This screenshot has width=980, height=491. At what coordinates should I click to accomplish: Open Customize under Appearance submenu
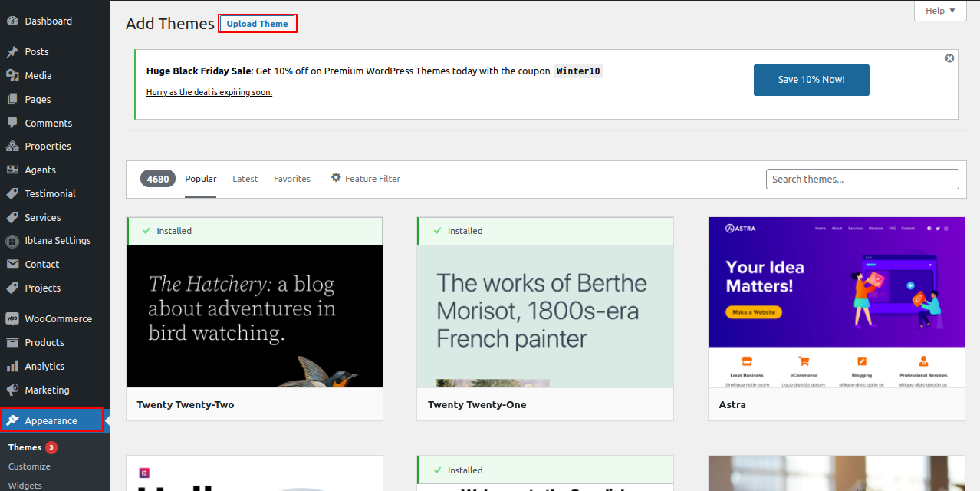point(29,466)
